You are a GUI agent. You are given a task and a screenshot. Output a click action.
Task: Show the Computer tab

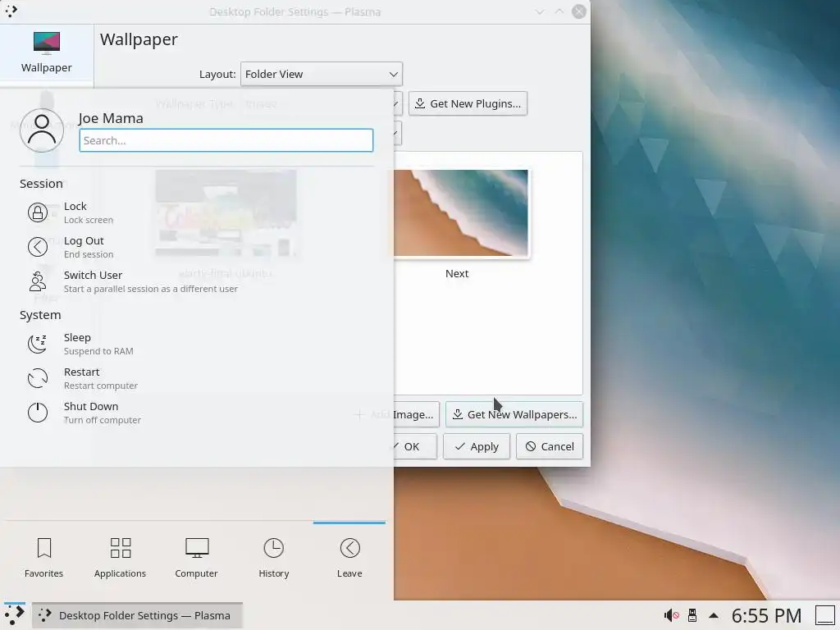(197, 558)
